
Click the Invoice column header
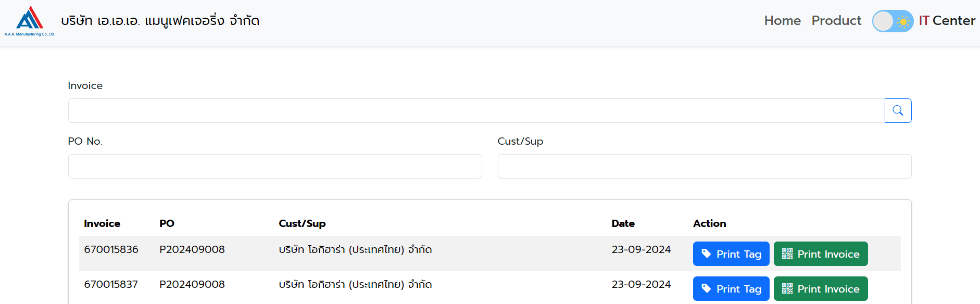102,223
